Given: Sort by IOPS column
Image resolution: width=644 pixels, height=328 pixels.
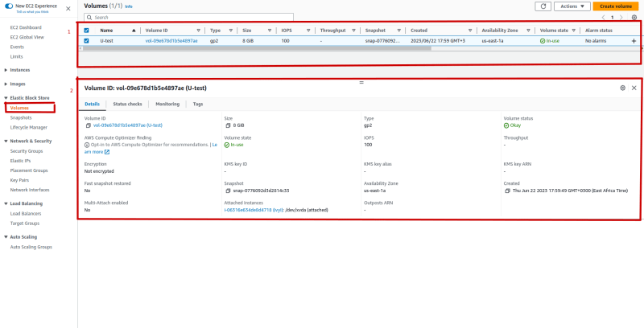Looking at the screenshot, I should click(308, 31).
